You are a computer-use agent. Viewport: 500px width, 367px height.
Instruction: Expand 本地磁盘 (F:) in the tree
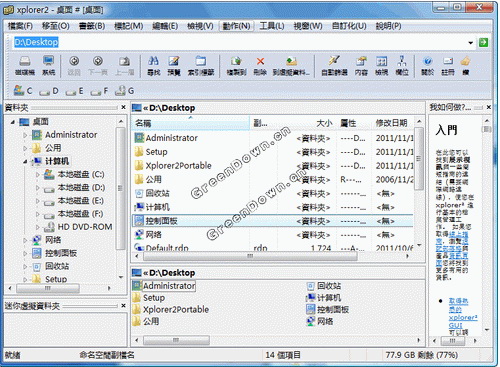tap(38, 214)
